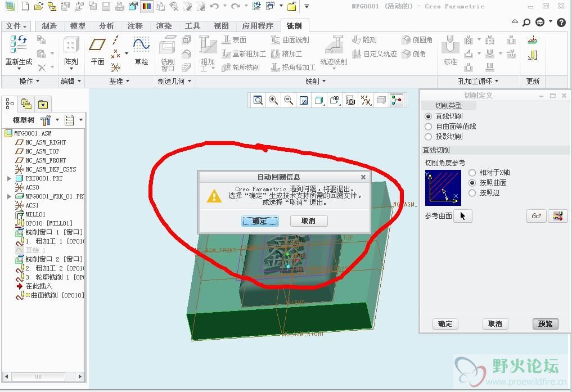
Task: Select the Projected Cuts (投影切削) radio
Action: 428,137
